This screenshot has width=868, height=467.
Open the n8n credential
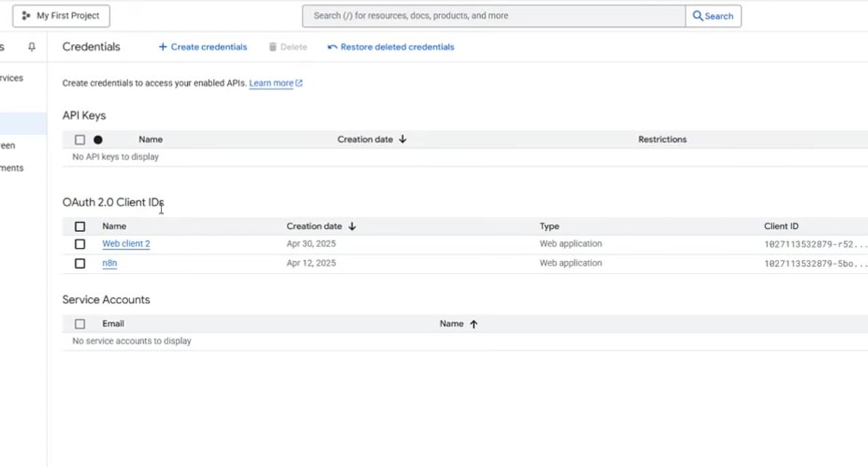click(x=109, y=263)
